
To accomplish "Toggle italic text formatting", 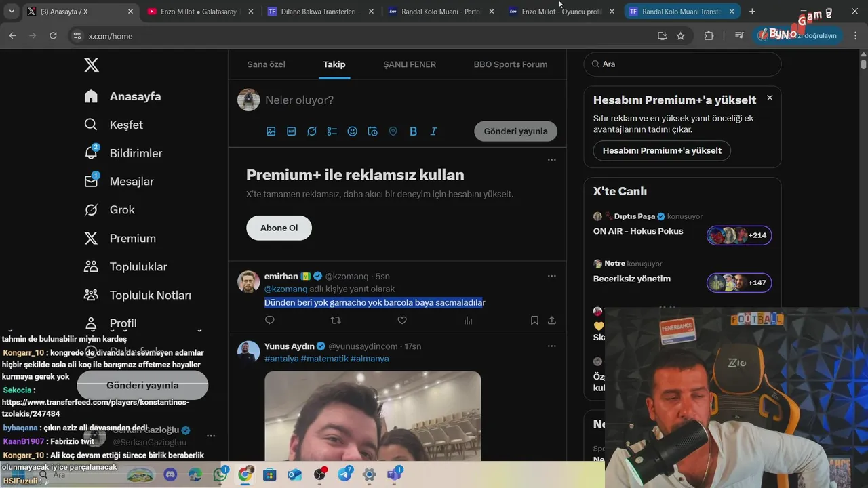I will 434,131.
